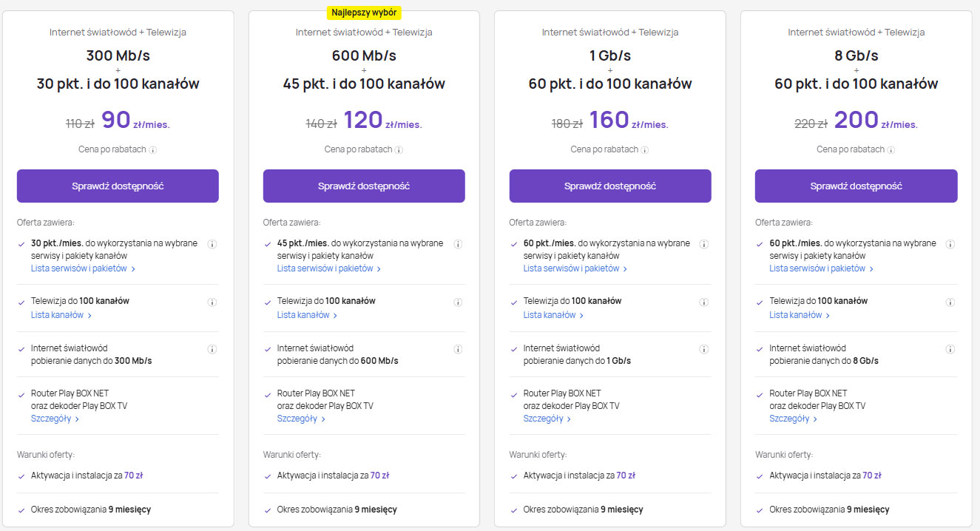Viewport: 980px width, 531px height.
Task: Open info icon beside 120 zł Cena po rabatach
Action: tap(399, 150)
